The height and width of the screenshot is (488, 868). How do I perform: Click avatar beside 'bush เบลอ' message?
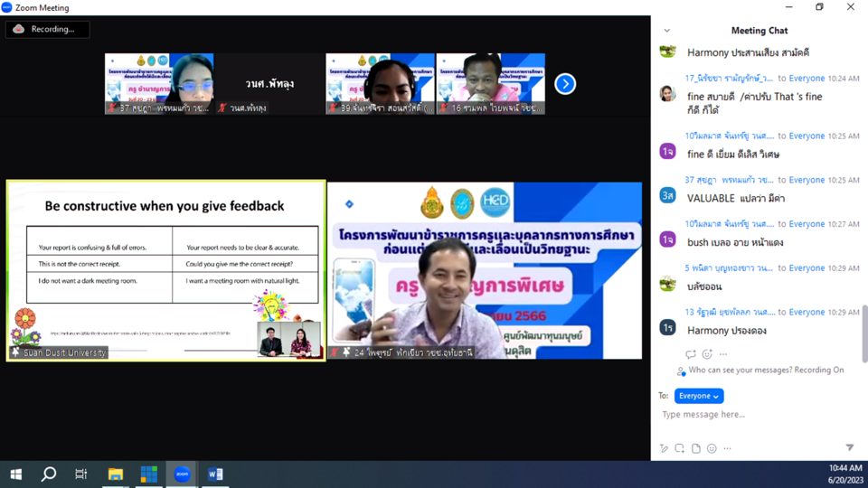click(x=667, y=239)
